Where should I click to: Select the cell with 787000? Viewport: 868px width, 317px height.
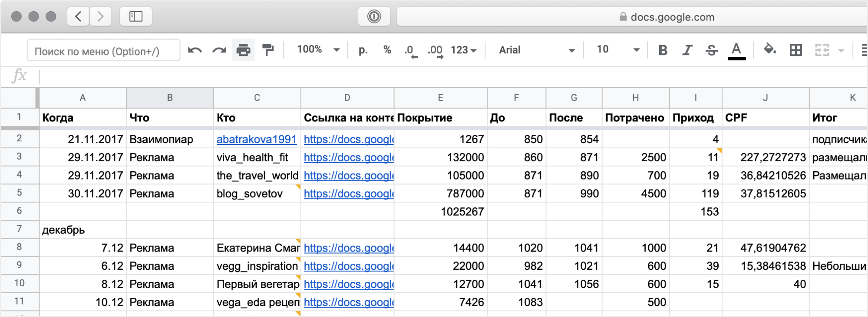(441, 194)
